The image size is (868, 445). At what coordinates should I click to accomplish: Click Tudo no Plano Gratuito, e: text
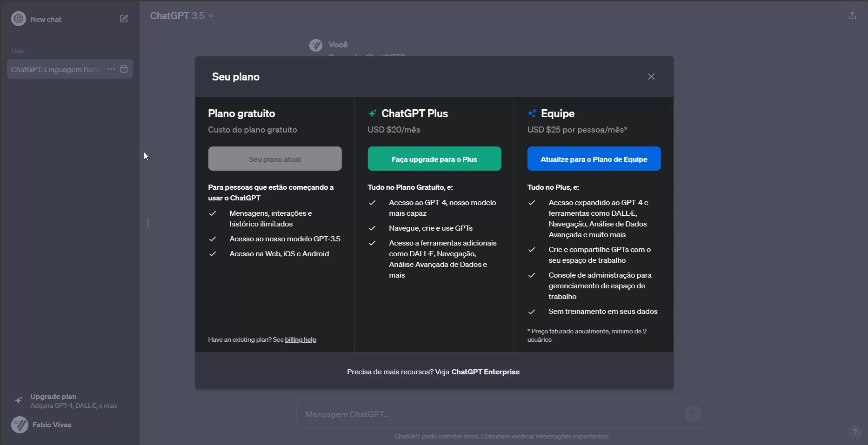[410, 187]
